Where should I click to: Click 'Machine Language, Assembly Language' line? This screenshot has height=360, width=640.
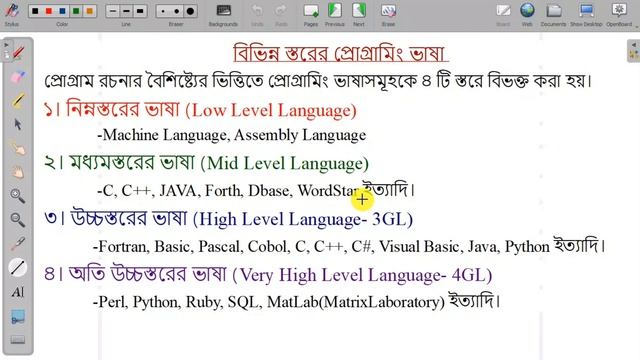click(x=231, y=135)
